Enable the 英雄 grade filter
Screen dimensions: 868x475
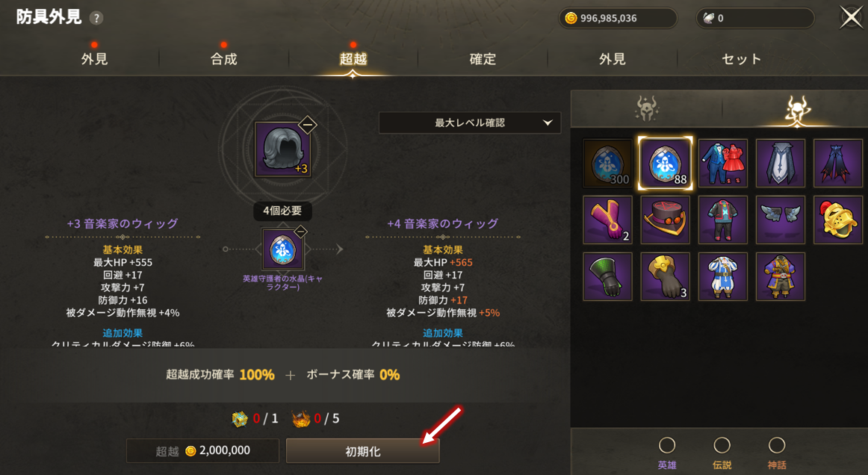667,453
